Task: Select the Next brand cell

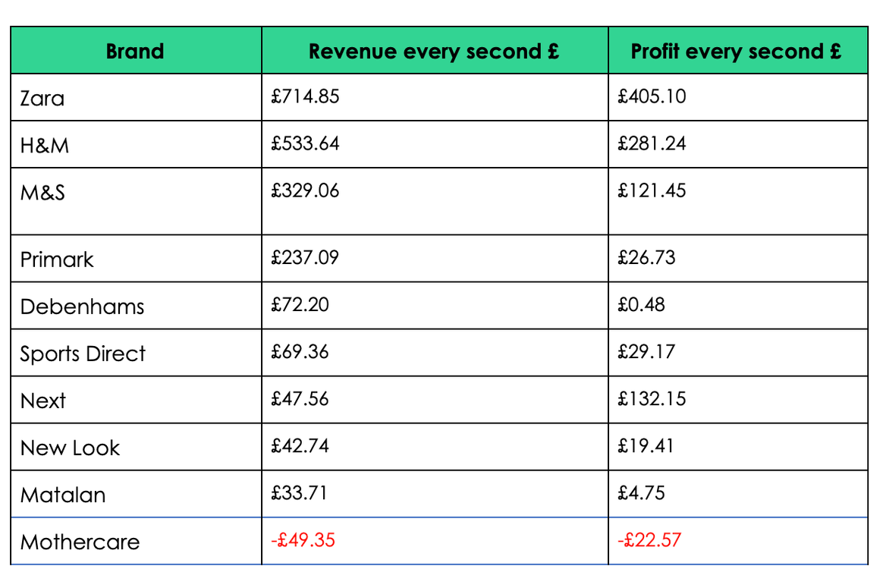Action: pyautogui.click(x=43, y=401)
